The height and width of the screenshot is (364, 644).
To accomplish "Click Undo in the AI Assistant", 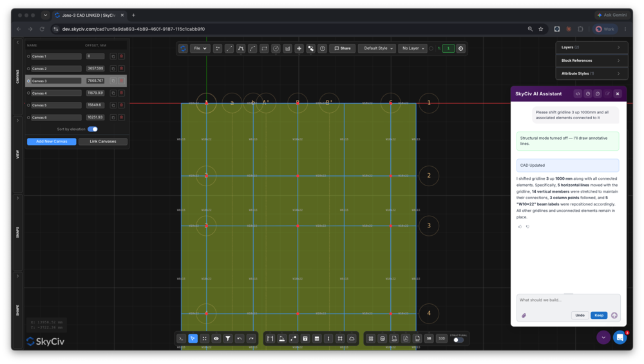I will click(580, 316).
